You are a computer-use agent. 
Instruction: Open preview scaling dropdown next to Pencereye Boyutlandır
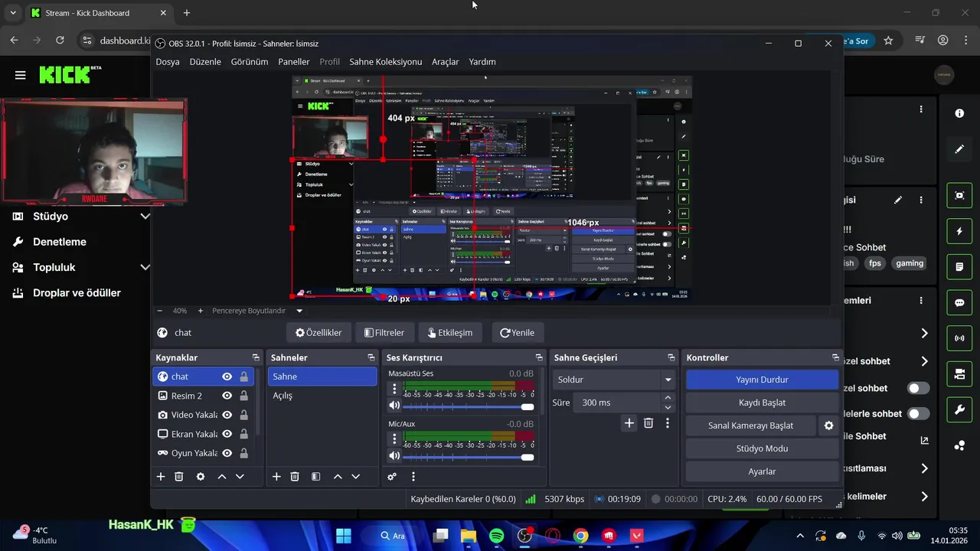[x=299, y=311]
